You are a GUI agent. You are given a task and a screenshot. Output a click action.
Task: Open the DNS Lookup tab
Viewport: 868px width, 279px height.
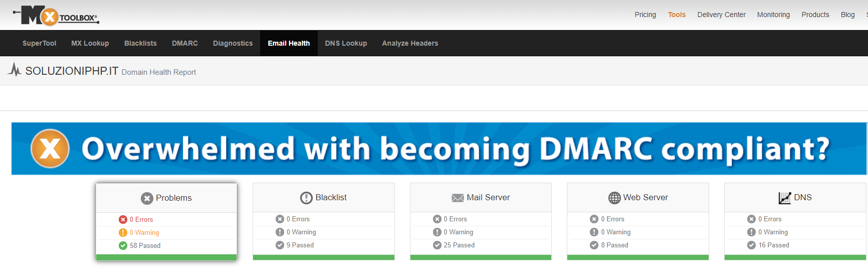pyautogui.click(x=346, y=43)
